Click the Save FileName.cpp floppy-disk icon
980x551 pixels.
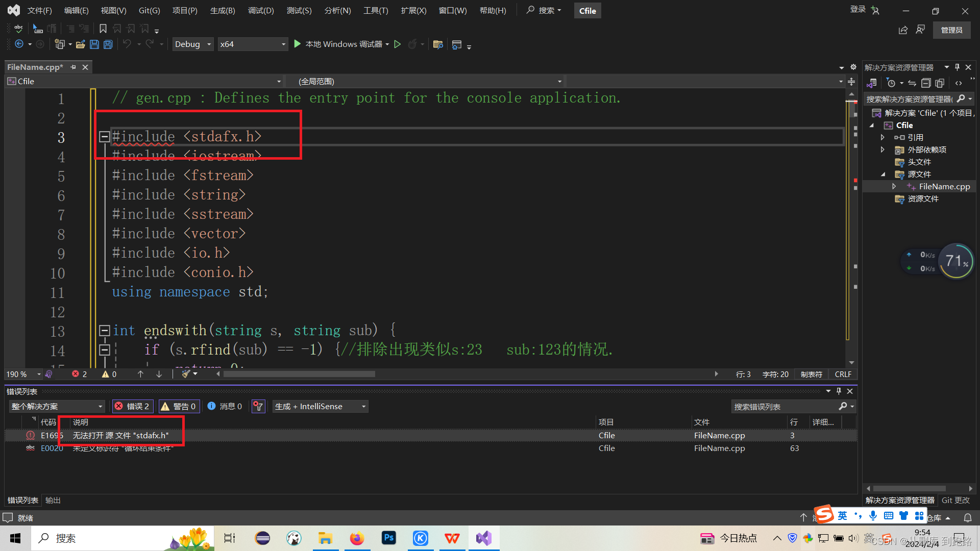94,44
